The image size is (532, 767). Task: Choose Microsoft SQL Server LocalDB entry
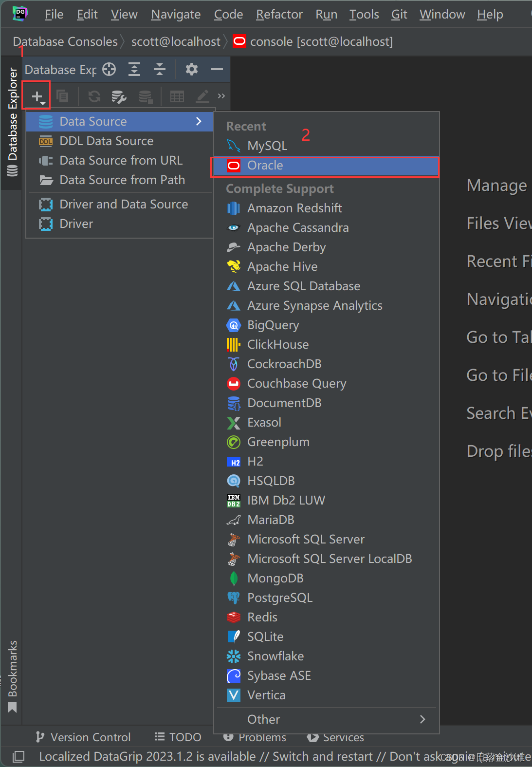coord(327,559)
